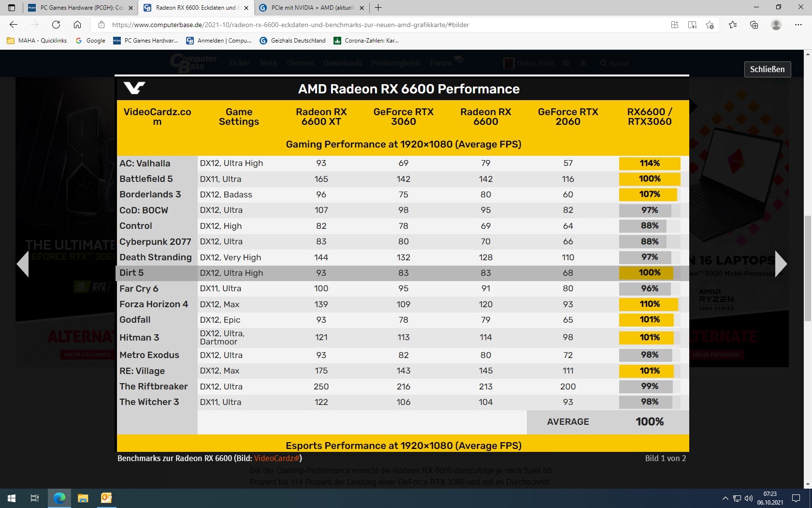812x508 pixels.
Task: Click The Riftbreaker row label
Action: click(154, 387)
